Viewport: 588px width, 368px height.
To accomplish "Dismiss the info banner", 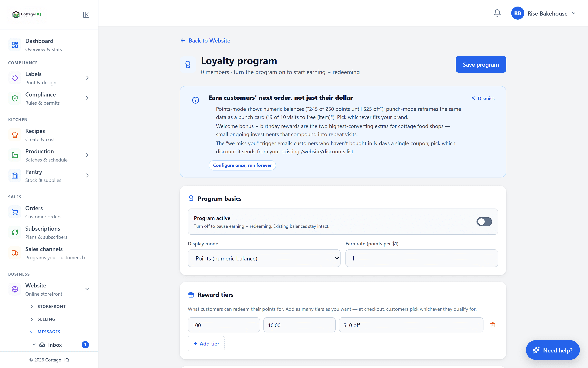I will 483,98.
